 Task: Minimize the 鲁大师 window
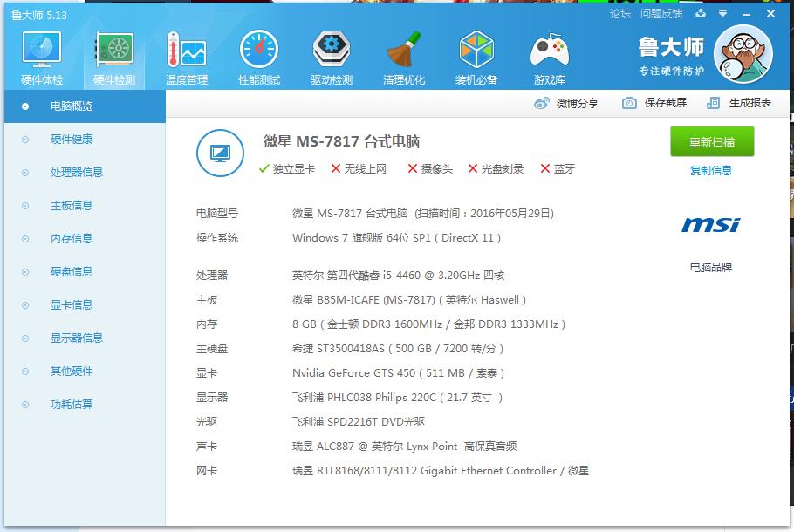(746, 14)
